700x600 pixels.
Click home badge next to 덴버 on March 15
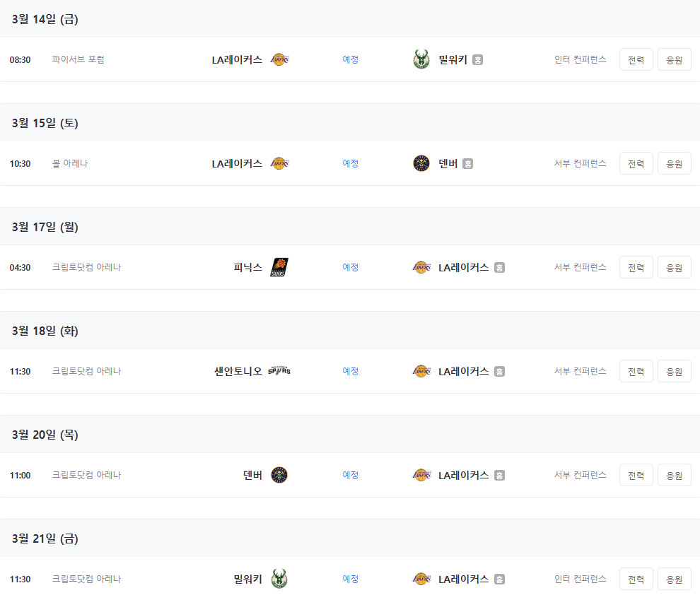[x=467, y=164]
